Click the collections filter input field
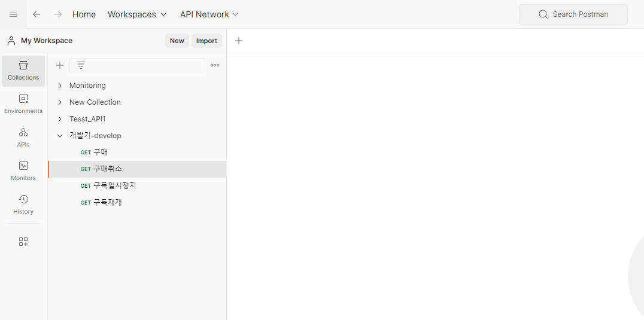The width and height of the screenshot is (644, 320). click(137, 65)
